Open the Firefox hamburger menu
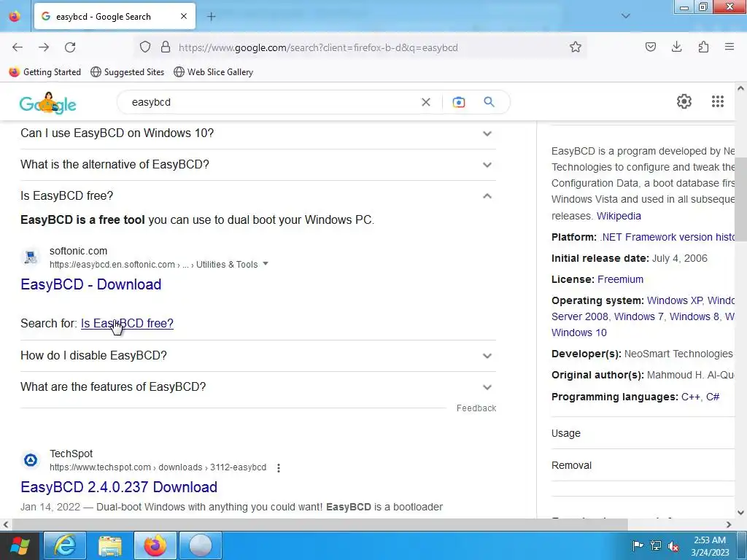The width and height of the screenshot is (747, 560). (729, 47)
